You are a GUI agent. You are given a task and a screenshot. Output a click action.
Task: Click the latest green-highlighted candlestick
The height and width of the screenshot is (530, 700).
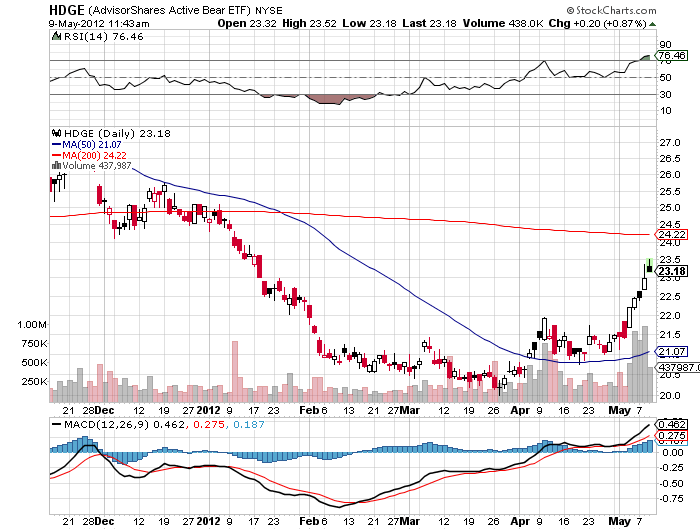(649, 267)
